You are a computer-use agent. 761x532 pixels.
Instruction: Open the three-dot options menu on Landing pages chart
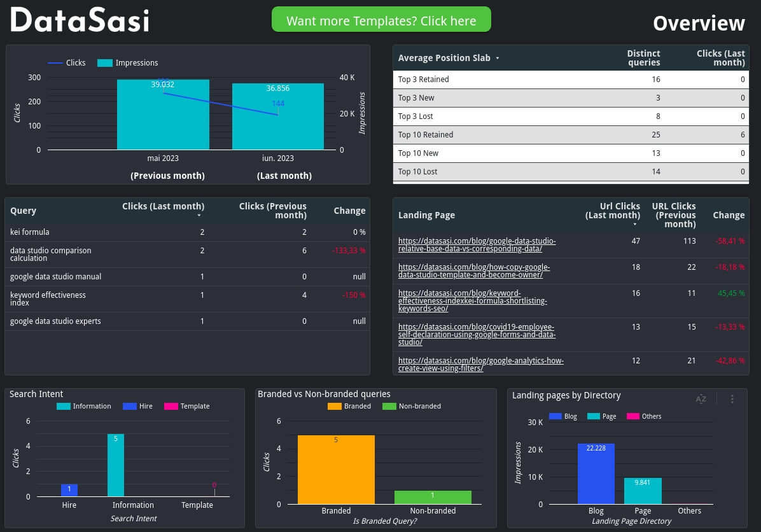732,399
